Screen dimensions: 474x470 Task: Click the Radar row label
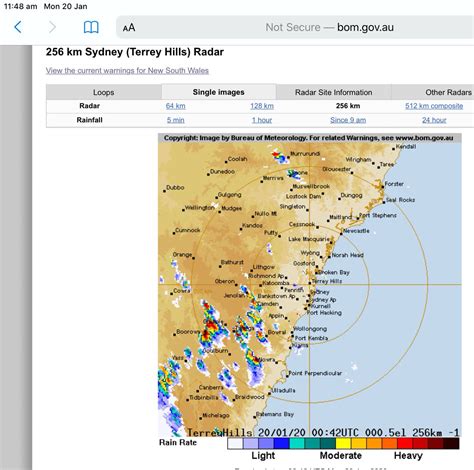[89, 106]
